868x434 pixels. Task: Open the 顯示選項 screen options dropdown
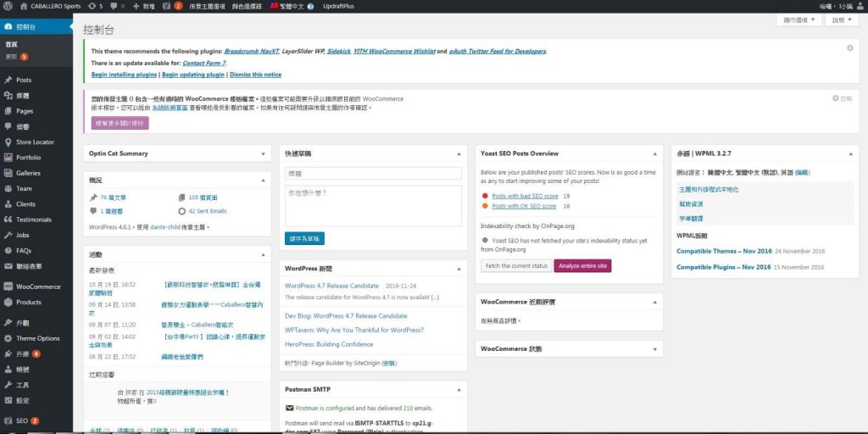pos(799,20)
